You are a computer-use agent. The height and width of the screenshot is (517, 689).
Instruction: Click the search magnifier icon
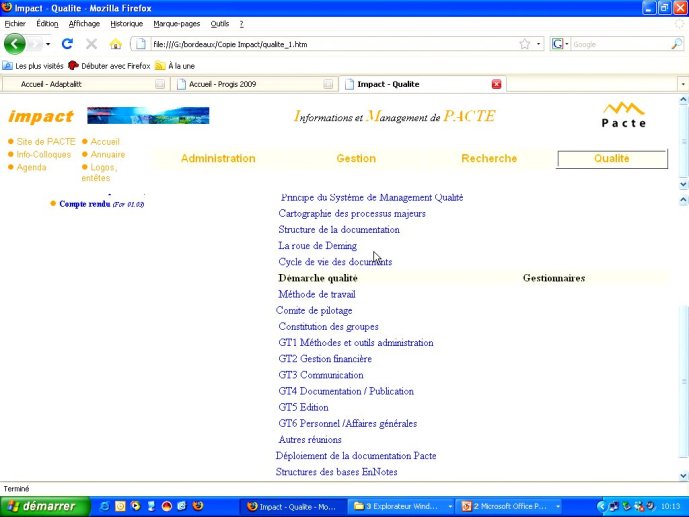click(x=677, y=44)
